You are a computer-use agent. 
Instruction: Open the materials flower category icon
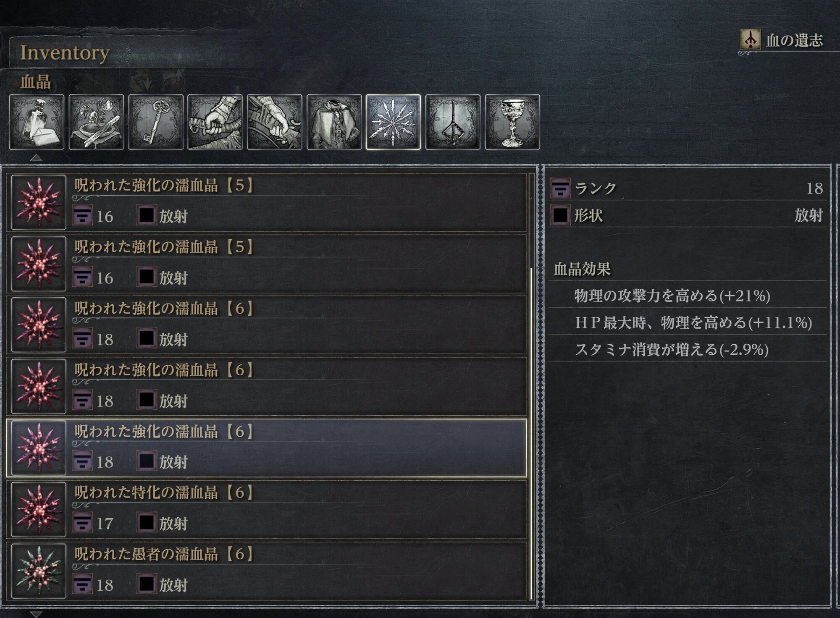pyautogui.click(x=96, y=122)
